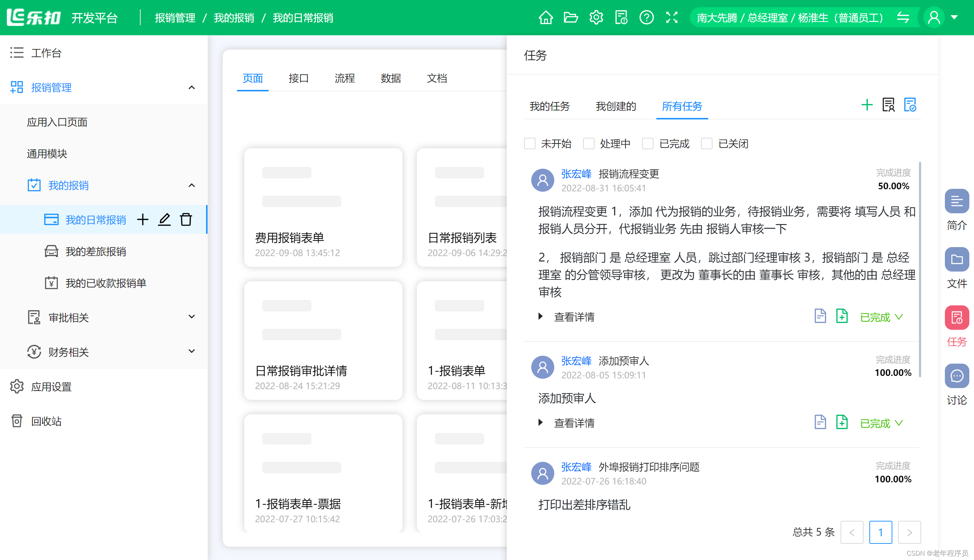Open the task search list icon
974x560 pixels.
pos(888,105)
